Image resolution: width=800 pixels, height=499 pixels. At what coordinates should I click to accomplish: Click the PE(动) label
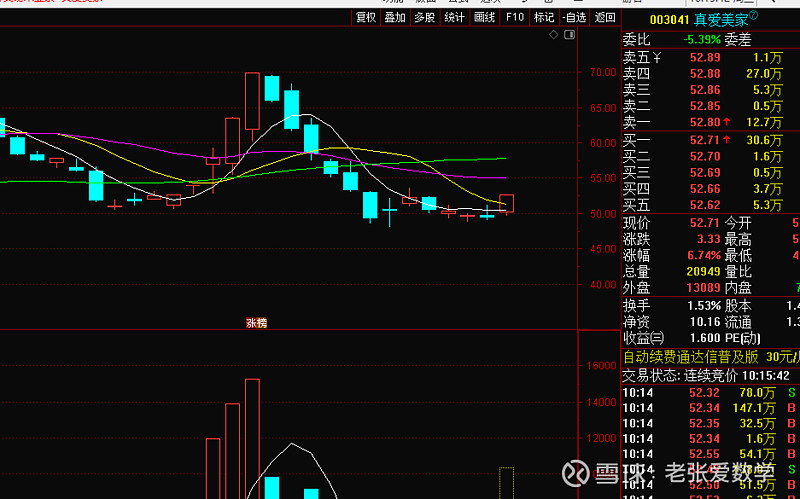coord(743,338)
